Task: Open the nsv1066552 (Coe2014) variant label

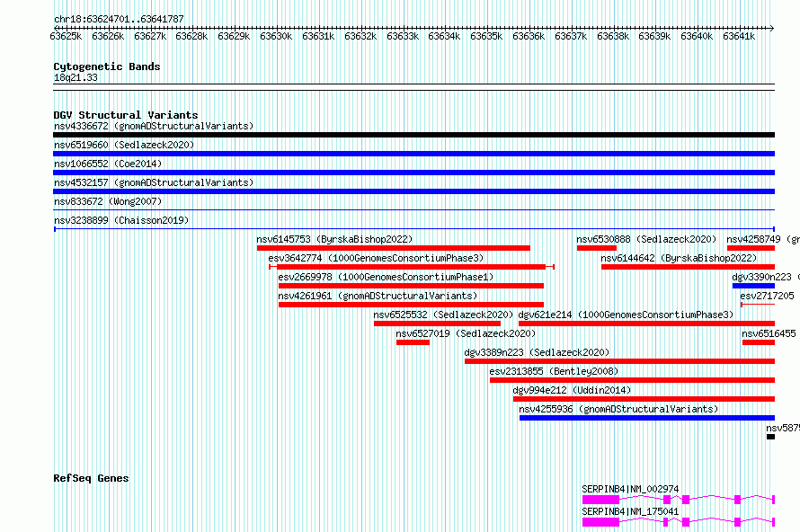Action: click(108, 164)
